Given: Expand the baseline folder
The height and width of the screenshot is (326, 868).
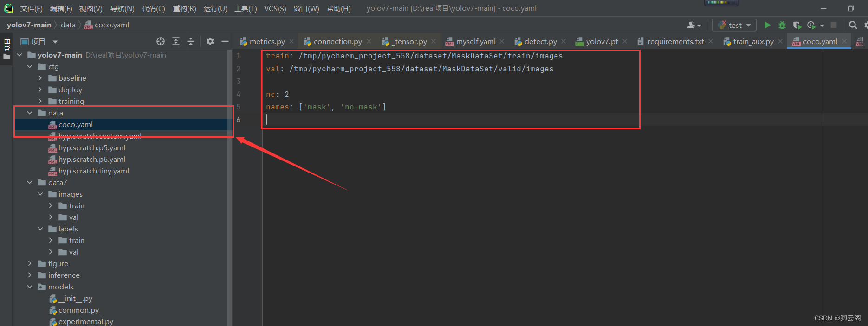Looking at the screenshot, I should click(40, 78).
